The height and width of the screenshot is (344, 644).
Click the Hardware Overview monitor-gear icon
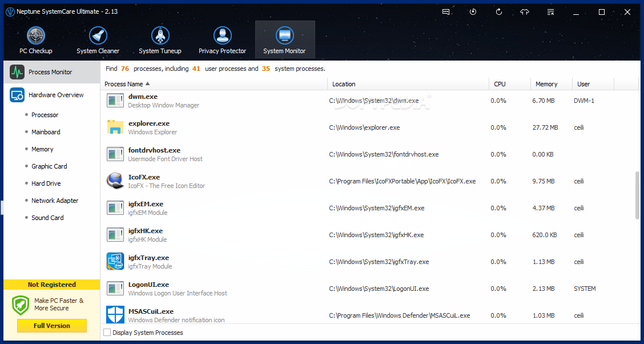click(x=17, y=95)
